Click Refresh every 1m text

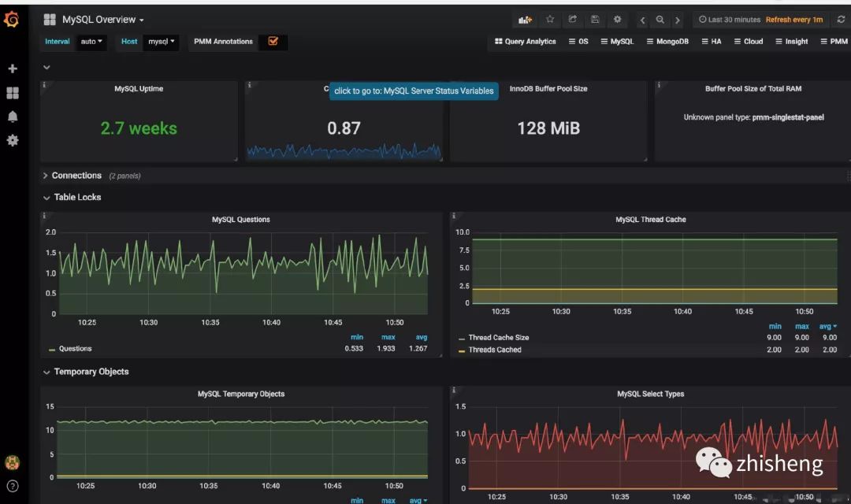pyautogui.click(x=794, y=20)
